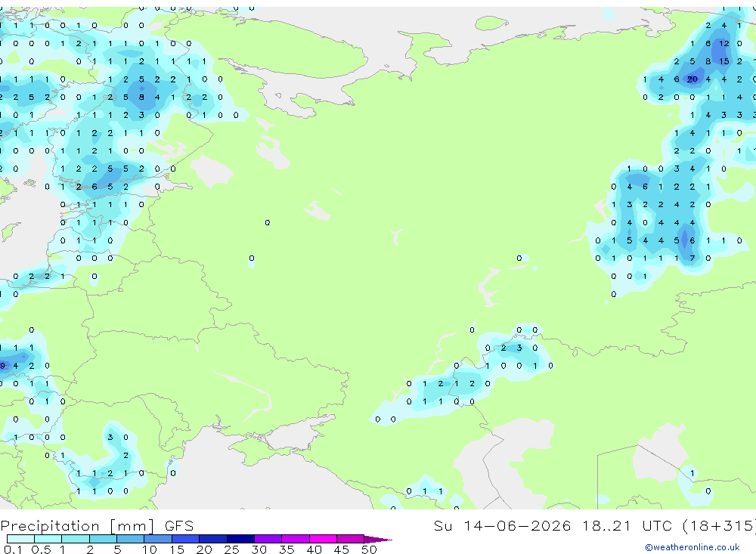Select the 40–45 mm magenta legend swatch

[323, 539]
